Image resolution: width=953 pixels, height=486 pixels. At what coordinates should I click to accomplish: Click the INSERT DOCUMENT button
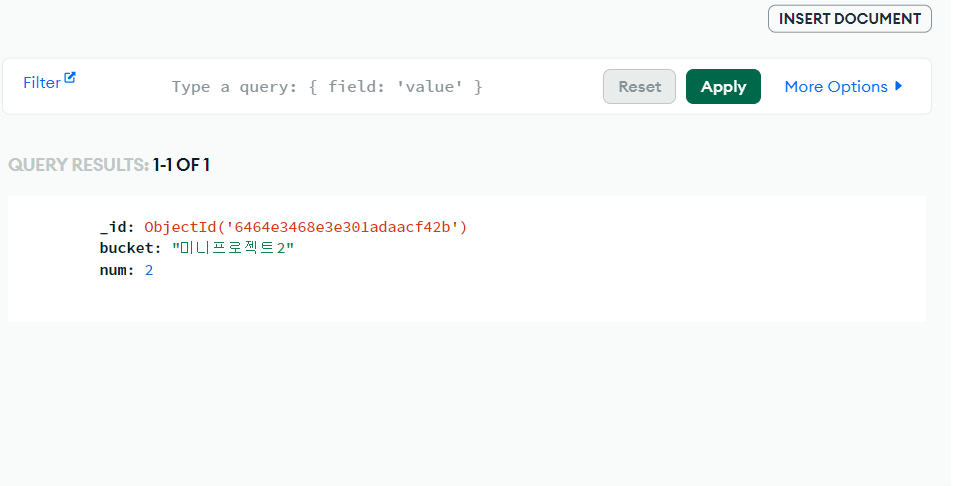[x=850, y=19]
